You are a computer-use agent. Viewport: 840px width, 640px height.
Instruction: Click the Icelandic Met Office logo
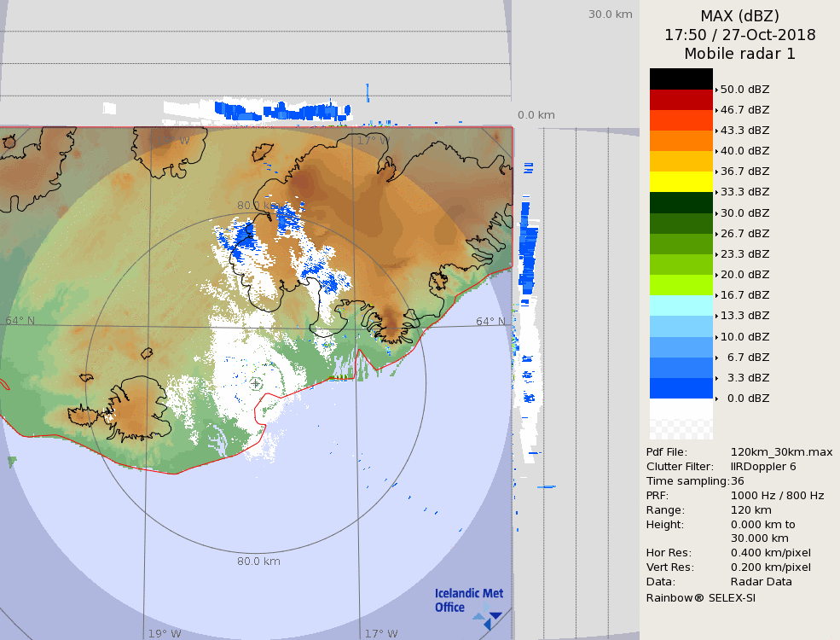pos(468,602)
